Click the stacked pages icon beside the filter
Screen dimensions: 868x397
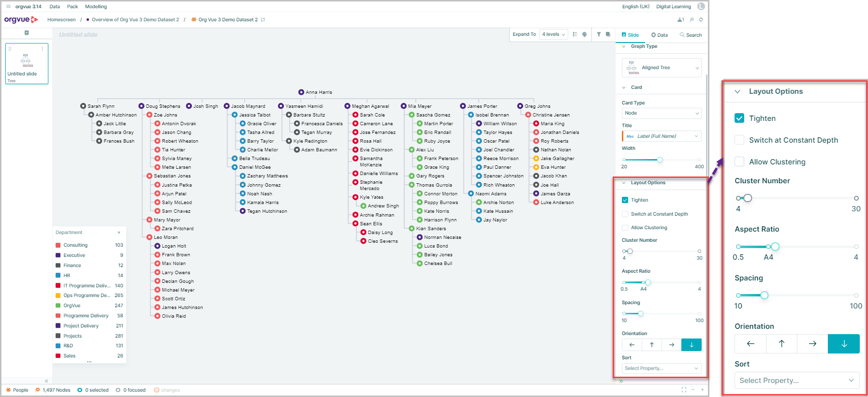tap(608, 34)
